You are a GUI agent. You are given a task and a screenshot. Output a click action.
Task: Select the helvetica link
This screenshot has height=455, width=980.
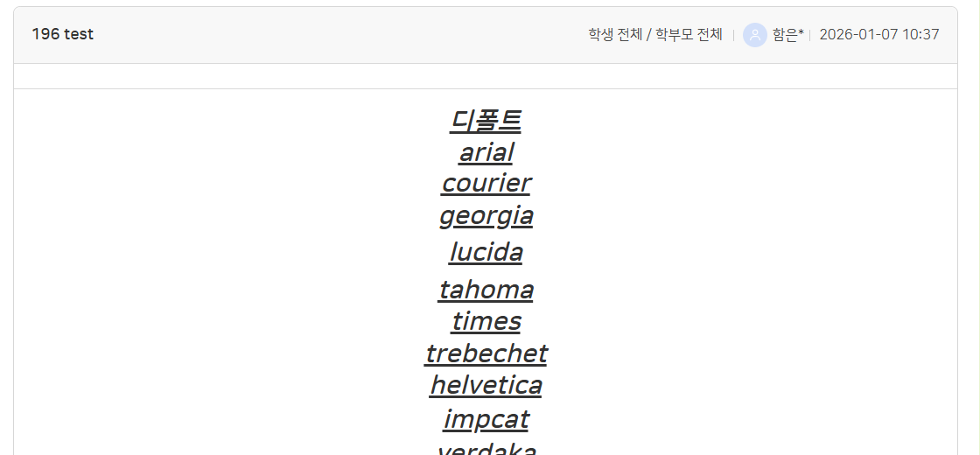pos(486,385)
